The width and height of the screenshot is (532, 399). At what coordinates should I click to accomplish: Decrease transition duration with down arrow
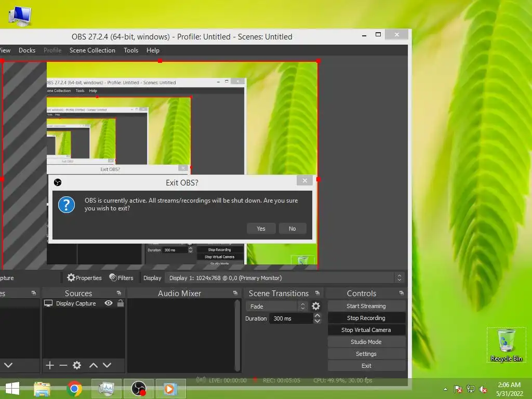click(x=317, y=321)
